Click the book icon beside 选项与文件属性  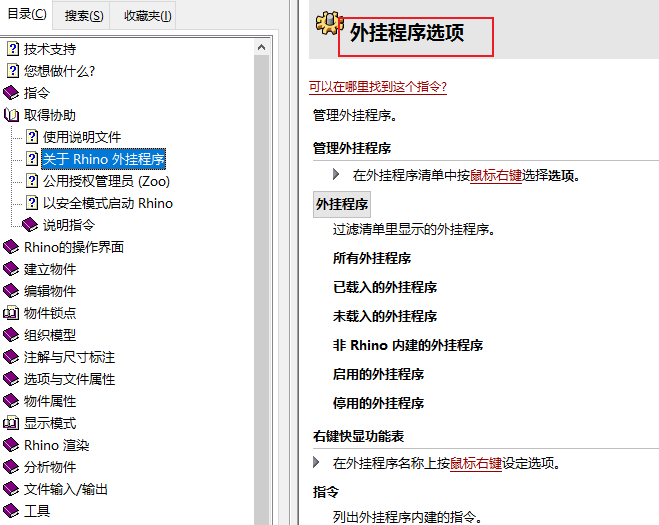point(11,379)
